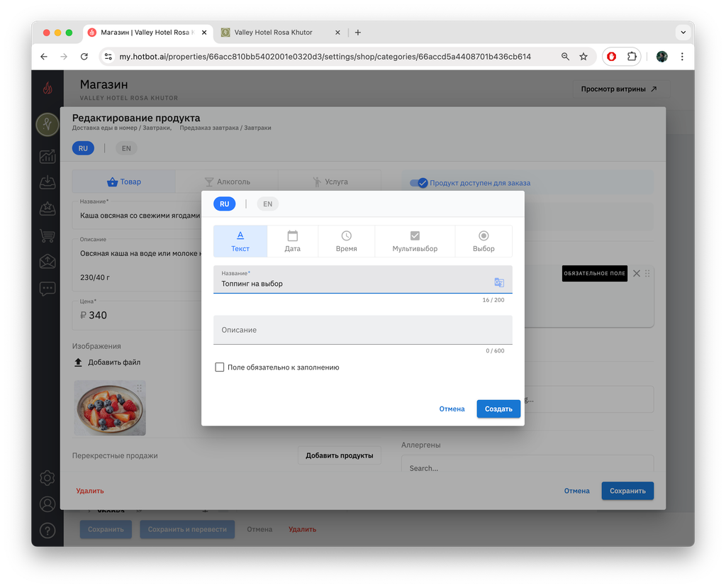Screen dimensions: 726x588
Task: Click the bottom page Удалить link
Action: tap(302, 529)
